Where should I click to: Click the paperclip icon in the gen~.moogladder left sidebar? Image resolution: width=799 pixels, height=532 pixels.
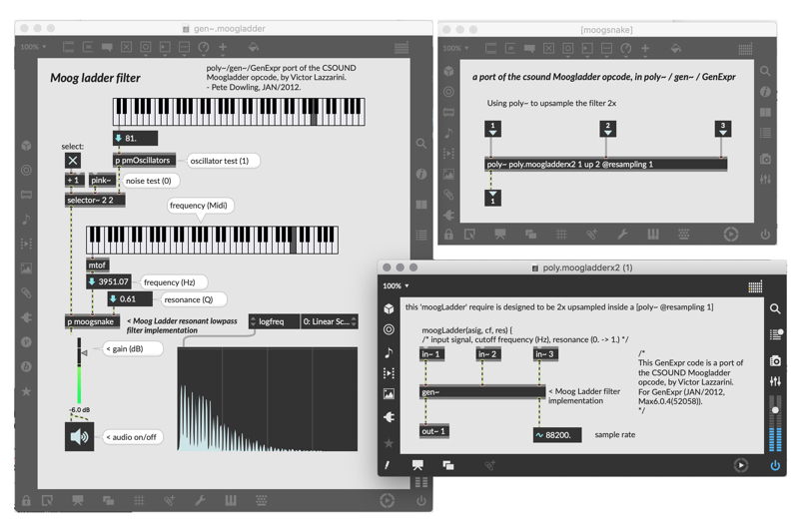(x=27, y=292)
